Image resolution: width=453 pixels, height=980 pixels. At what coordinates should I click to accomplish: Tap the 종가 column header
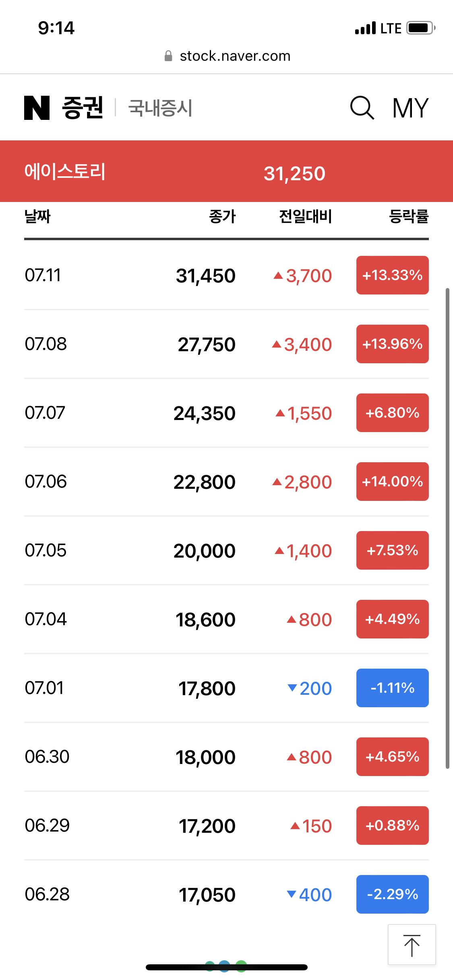(222, 216)
